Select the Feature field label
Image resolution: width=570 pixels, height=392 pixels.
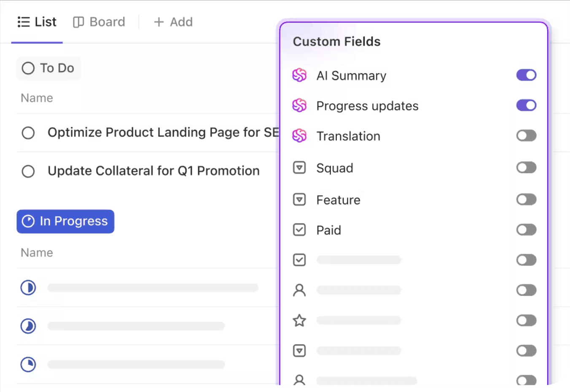click(x=338, y=200)
